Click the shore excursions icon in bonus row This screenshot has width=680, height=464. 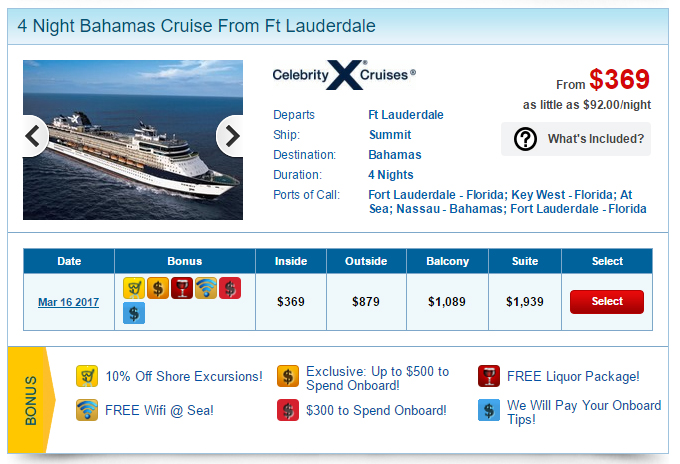click(x=134, y=288)
